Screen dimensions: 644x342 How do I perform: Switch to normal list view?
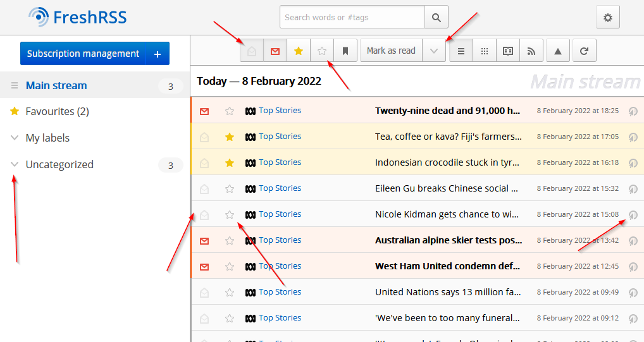(x=461, y=51)
